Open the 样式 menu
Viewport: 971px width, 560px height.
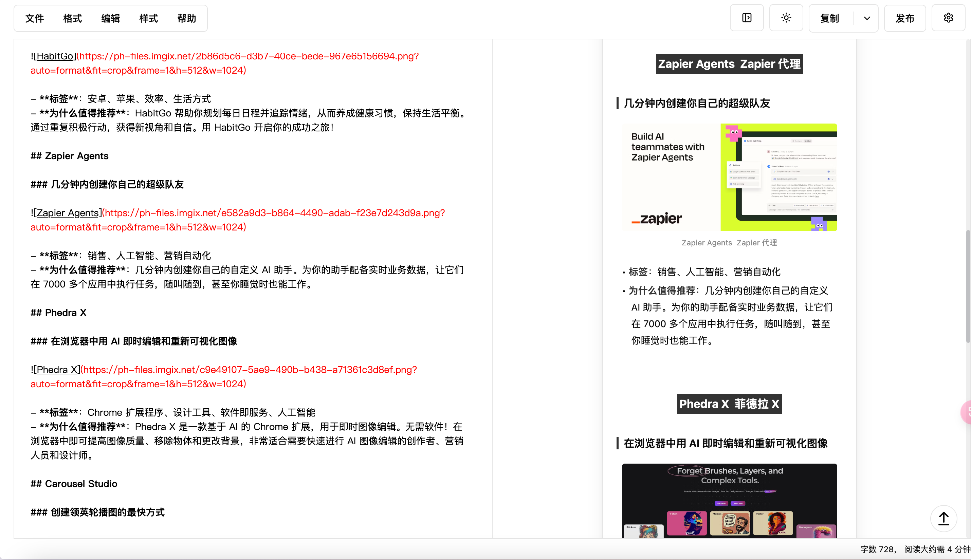coord(148,18)
